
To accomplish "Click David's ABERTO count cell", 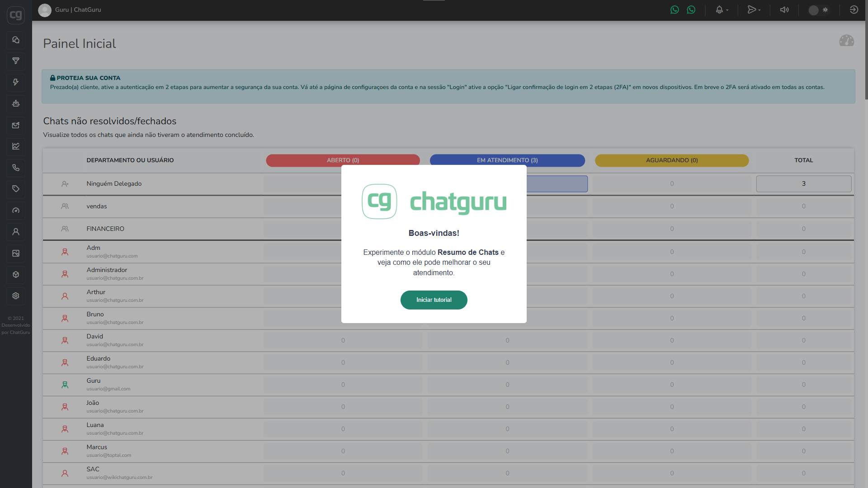I will [x=343, y=341].
